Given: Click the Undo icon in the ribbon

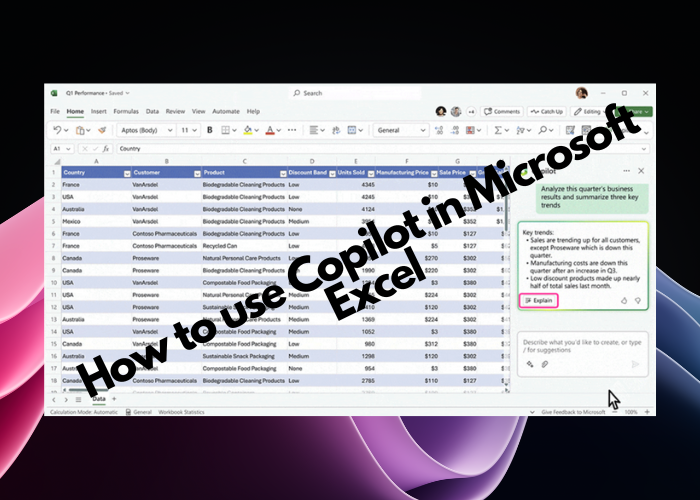Looking at the screenshot, I should pos(57,130).
